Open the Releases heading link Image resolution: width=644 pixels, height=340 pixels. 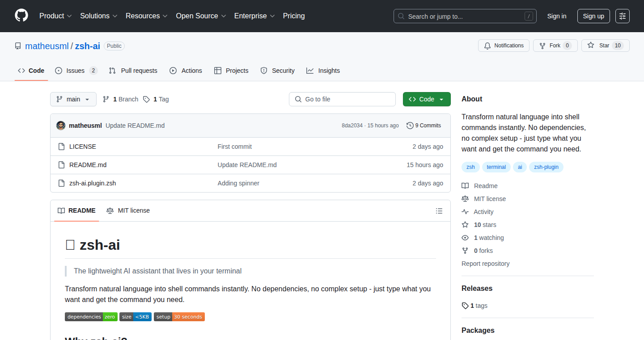click(x=477, y=289)
